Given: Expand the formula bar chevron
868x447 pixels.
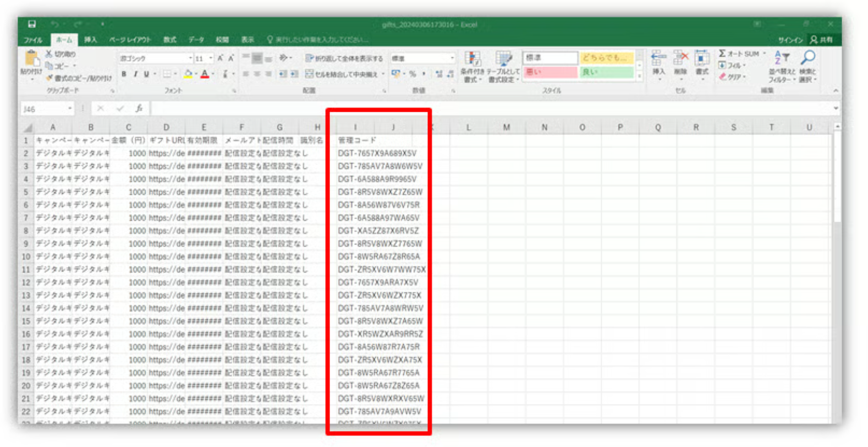Looking at the screenshot, I should [836, 108].
